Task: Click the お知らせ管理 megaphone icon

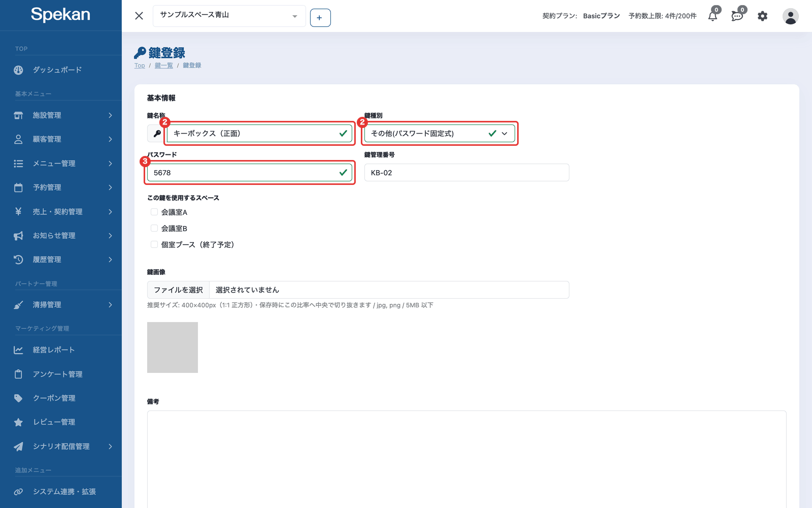Action: [18, 236]
